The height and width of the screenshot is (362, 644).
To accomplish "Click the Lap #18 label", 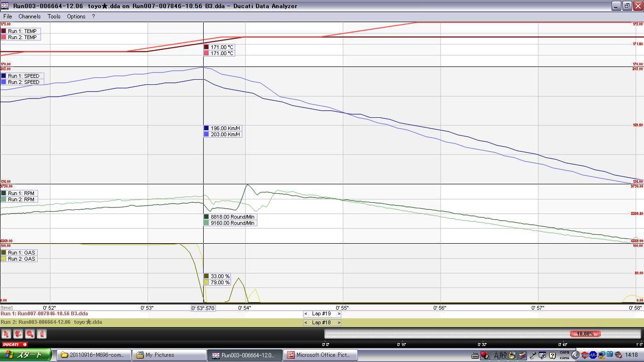I will tap(322, 323).
